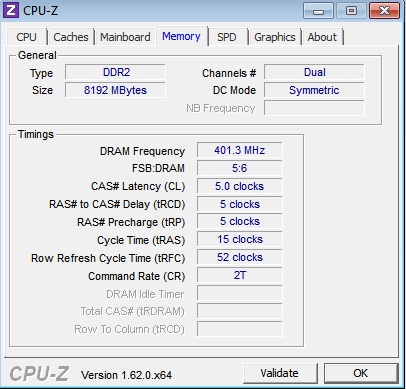
Task: Click the Memory tab
Action: coord(181,36)
